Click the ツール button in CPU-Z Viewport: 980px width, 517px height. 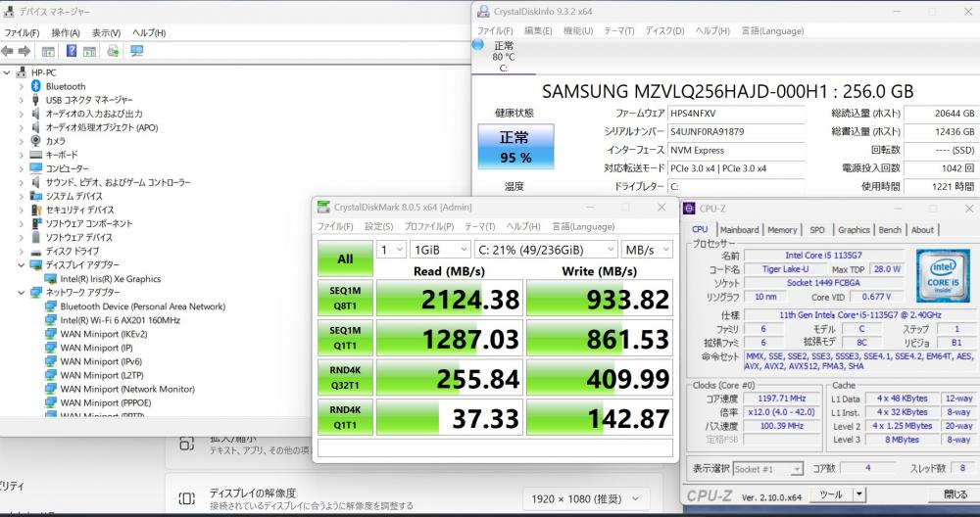[831, 494]
